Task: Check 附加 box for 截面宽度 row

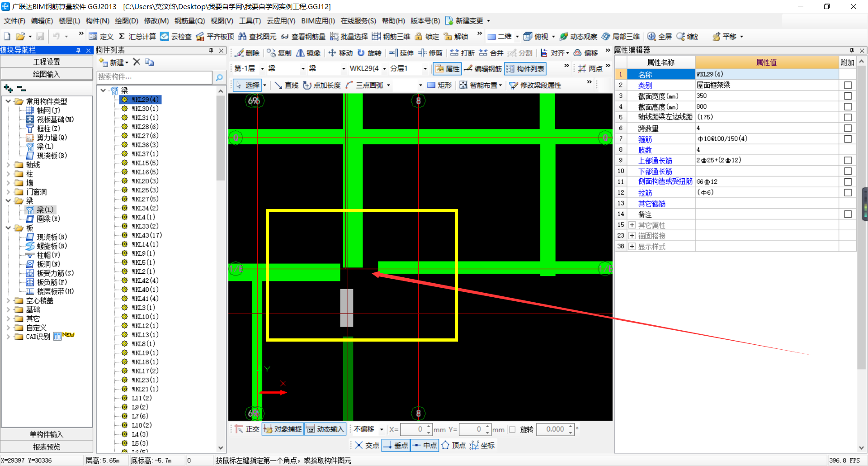Action: point(848,96)
